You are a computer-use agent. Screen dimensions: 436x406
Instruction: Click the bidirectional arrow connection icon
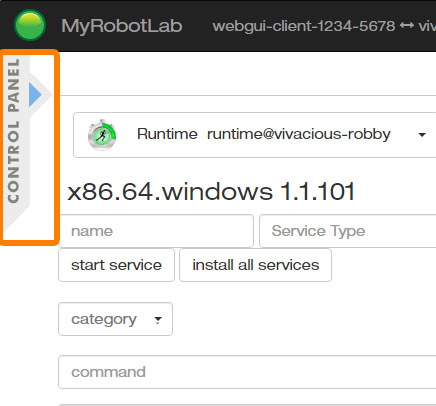407,25
